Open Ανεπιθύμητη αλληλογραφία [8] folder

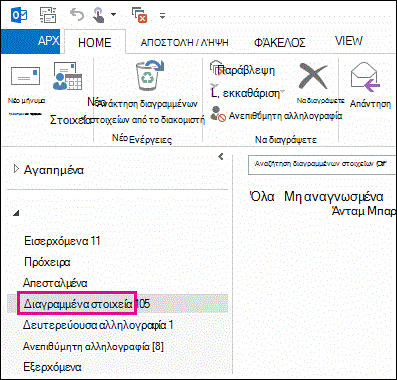point(93,346)
